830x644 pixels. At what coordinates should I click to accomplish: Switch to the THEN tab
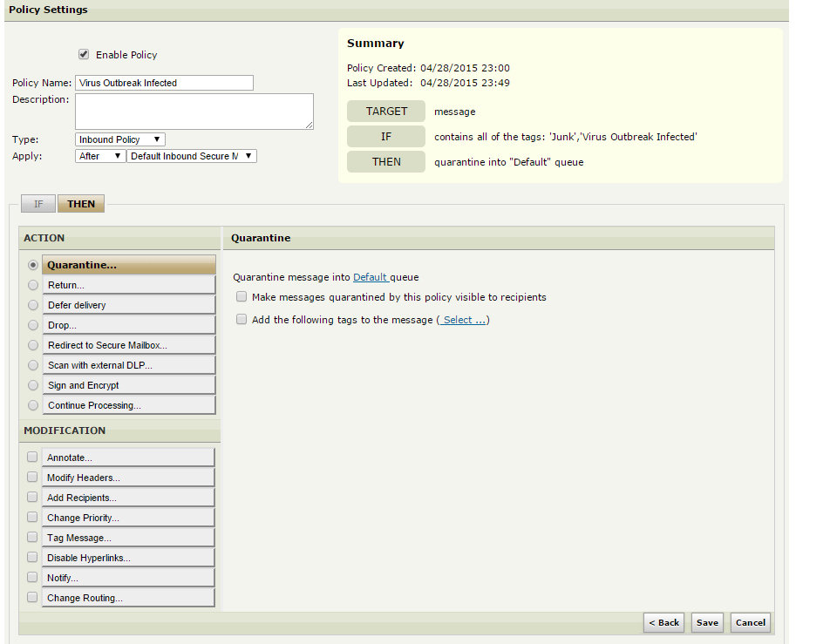[81, 204]
